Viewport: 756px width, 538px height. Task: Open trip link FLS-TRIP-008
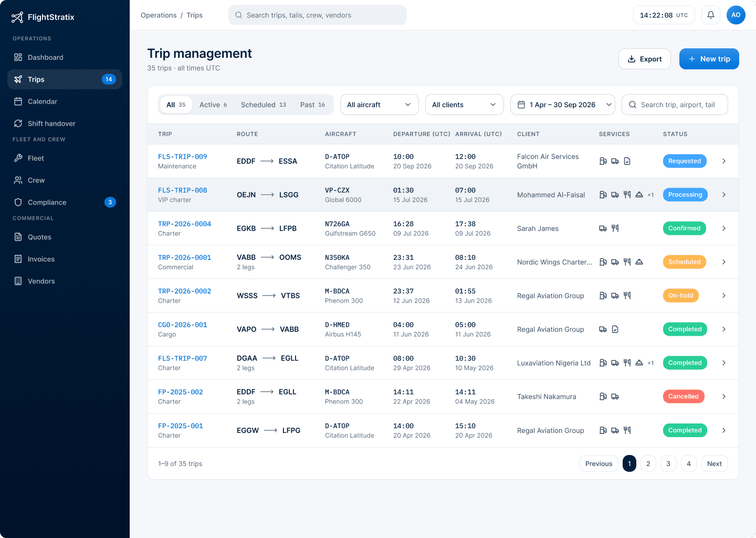click(x=183, y=190)
